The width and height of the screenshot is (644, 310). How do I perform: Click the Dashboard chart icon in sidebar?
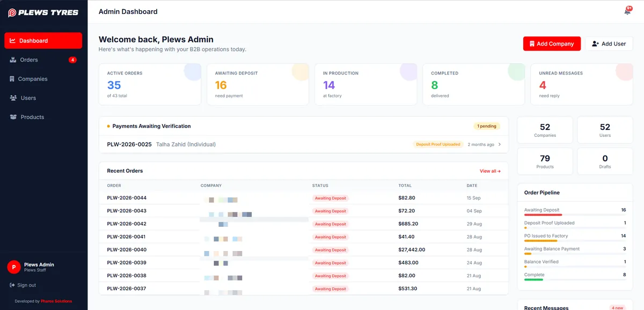pyautogui.click(x=12, y=41)
